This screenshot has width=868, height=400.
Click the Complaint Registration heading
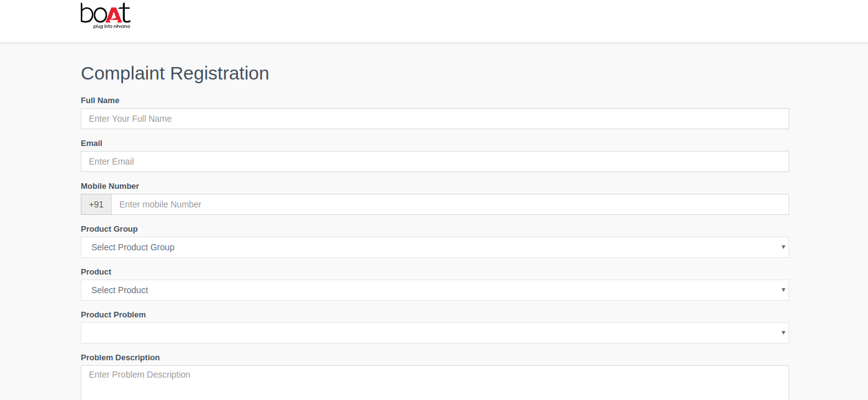point(175,73)
